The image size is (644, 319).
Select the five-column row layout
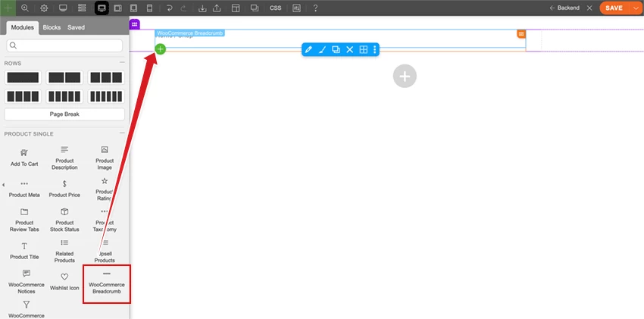(x=64, y=96)
